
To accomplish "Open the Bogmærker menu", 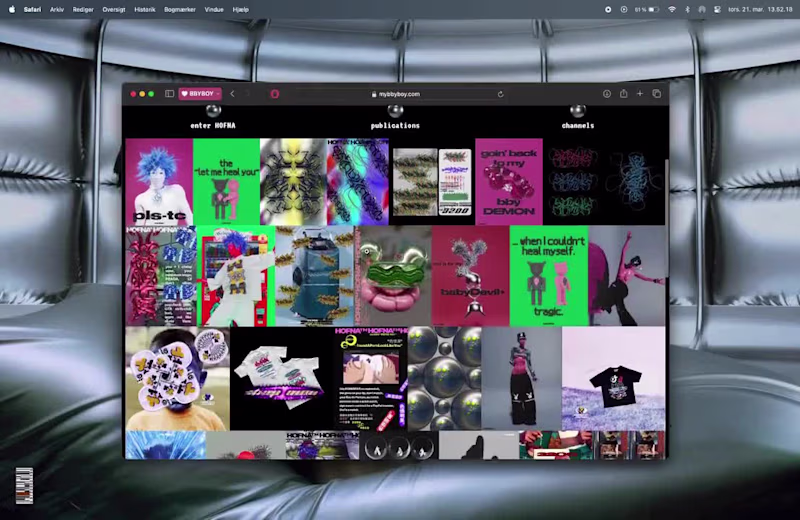I will point(180,9).
